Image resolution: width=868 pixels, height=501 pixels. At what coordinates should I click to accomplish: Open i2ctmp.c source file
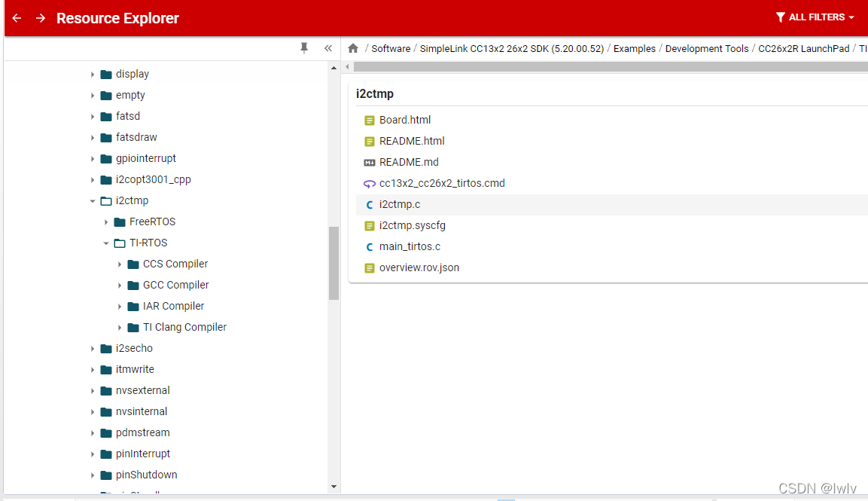tap(400, 204)
